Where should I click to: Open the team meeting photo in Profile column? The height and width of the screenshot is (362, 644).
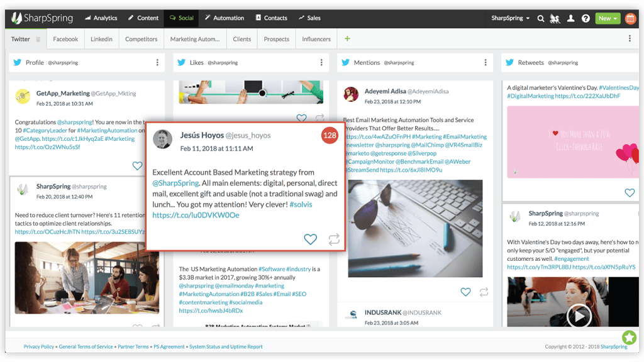click(x=87, y=278)
